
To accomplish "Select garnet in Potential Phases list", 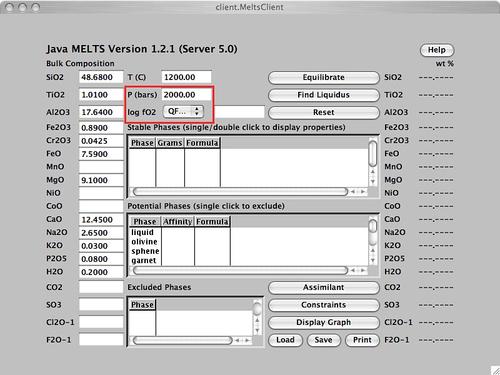I will point(145,260).
